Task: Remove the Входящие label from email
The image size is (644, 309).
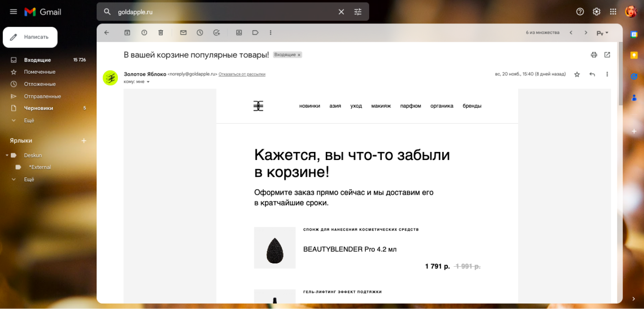Action: 299,55
